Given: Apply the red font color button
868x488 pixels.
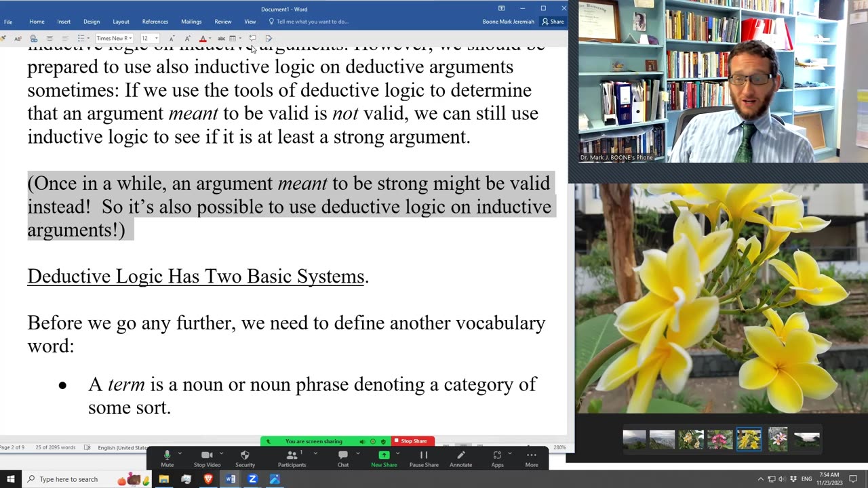Looking at the screenshot, I should 202,39.
